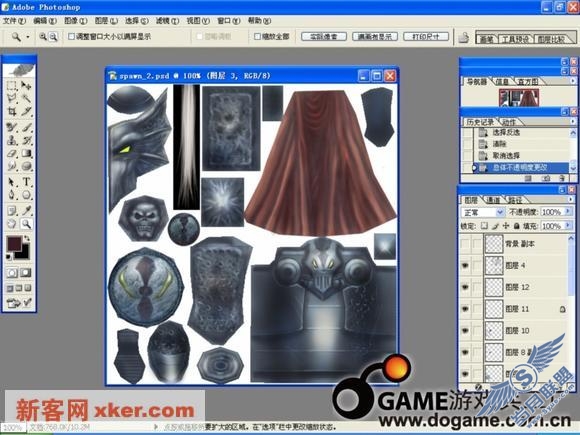Click the lock position icon in Layers panel

[x=506, y=226]
